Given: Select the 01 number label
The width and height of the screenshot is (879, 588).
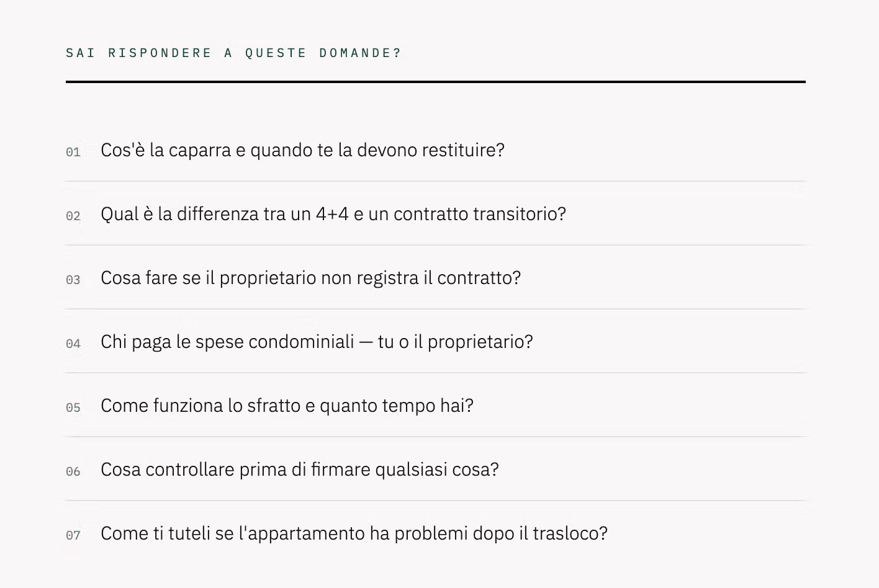Looking at the screenshot, I should [x=73, y=152].
